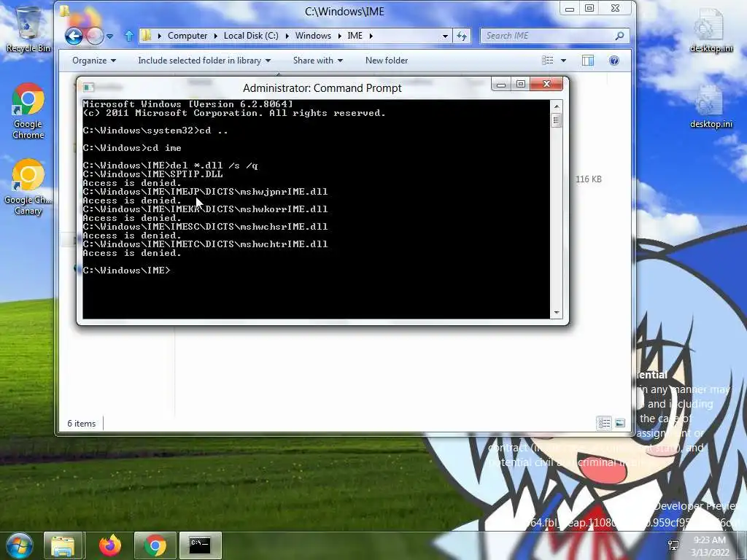Toggle the preview pane icon

coord(588,61)
